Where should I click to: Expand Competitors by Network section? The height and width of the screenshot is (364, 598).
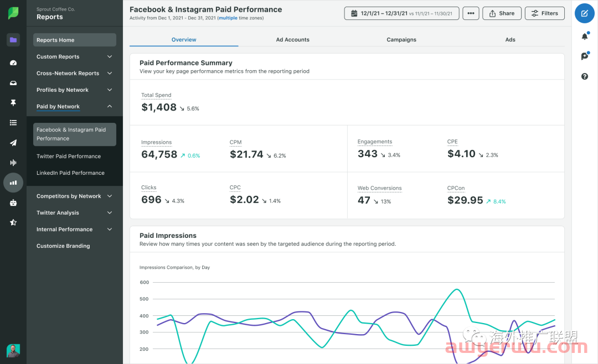coord(75,196)
